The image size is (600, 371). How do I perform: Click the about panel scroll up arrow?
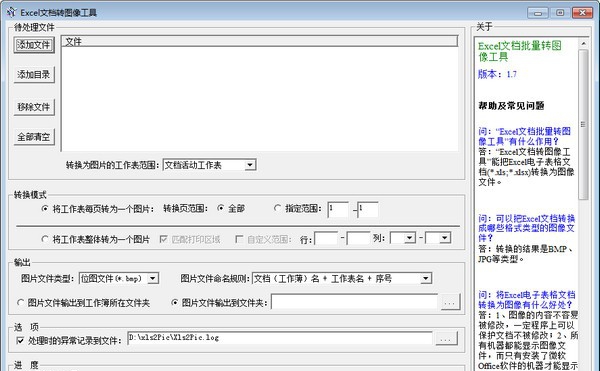click(584, 44)
